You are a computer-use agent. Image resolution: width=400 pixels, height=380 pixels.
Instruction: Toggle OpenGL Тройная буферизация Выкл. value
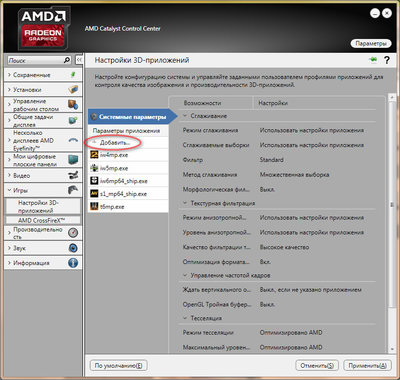(x=267, y=304)
